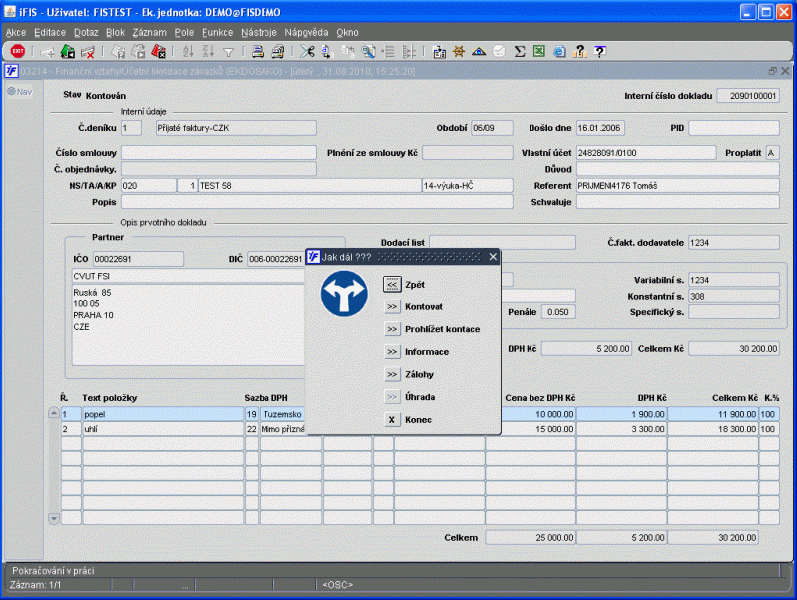797x600 pixels.
Task: Open the Nástroje menu
Action: point(259,32)
